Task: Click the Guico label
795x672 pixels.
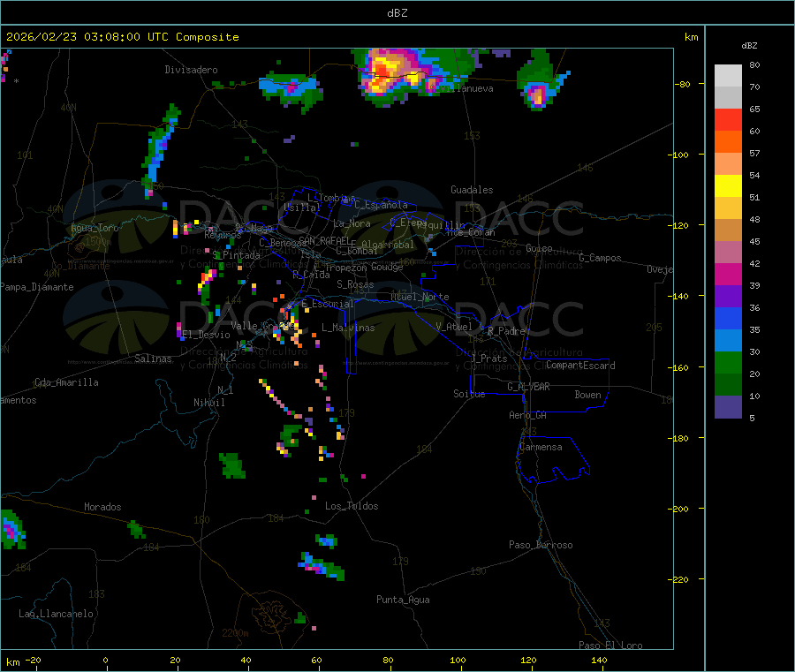Action: tap(539, 248)
